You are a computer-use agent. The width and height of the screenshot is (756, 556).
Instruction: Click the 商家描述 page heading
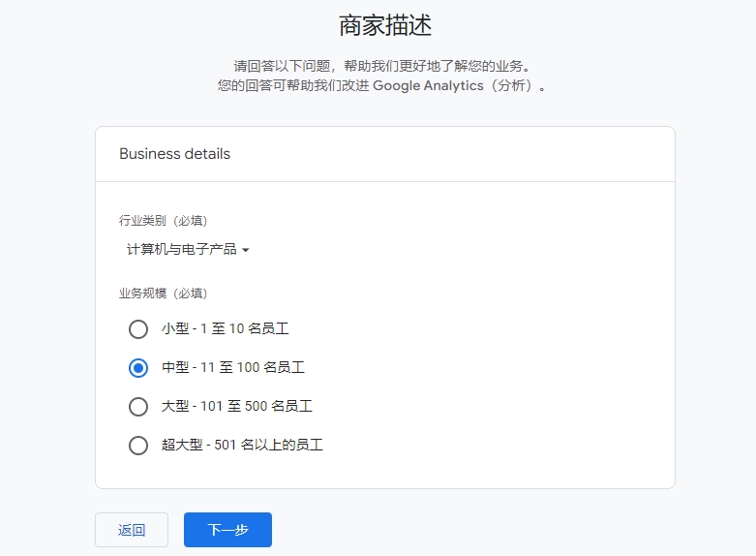tap(385, 25)
